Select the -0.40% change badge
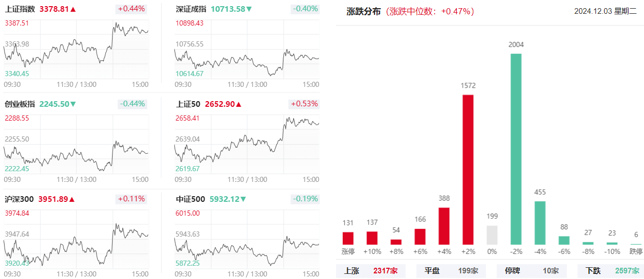The height and width of the screenshot is (279, 644). 305,9
